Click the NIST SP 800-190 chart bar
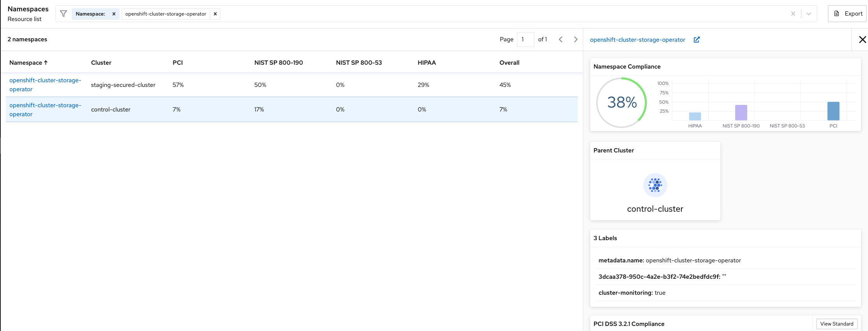This screenshot has height=331, width=868. (x=741, y=113)
